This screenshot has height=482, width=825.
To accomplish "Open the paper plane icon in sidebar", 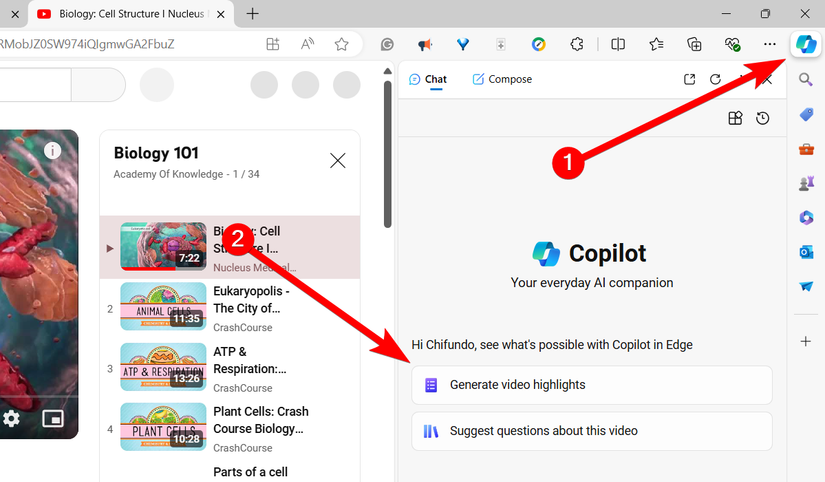I will coord(806,286).
